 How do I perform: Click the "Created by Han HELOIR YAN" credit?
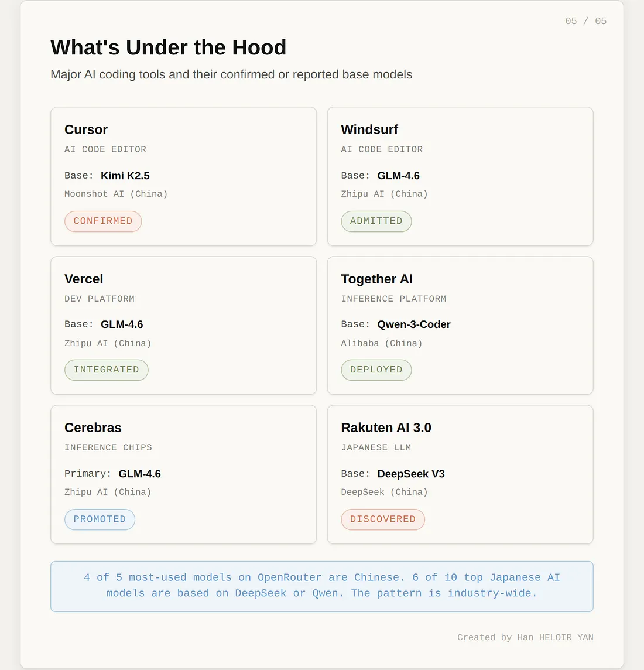point(525,637)
